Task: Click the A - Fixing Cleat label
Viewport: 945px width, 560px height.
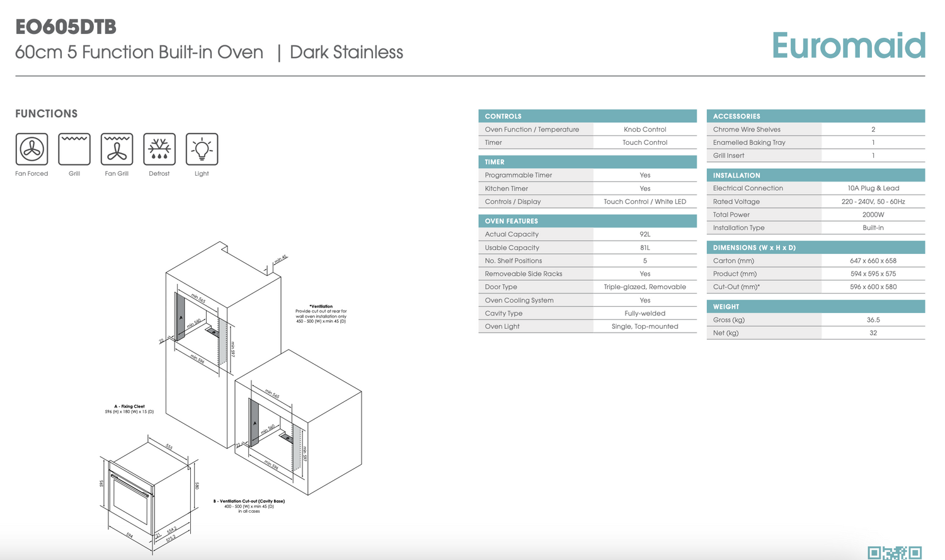Action: pos(129,406)
